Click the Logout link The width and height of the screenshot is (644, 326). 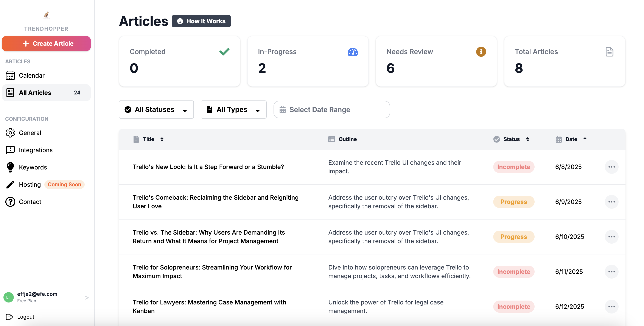(20, 317)
